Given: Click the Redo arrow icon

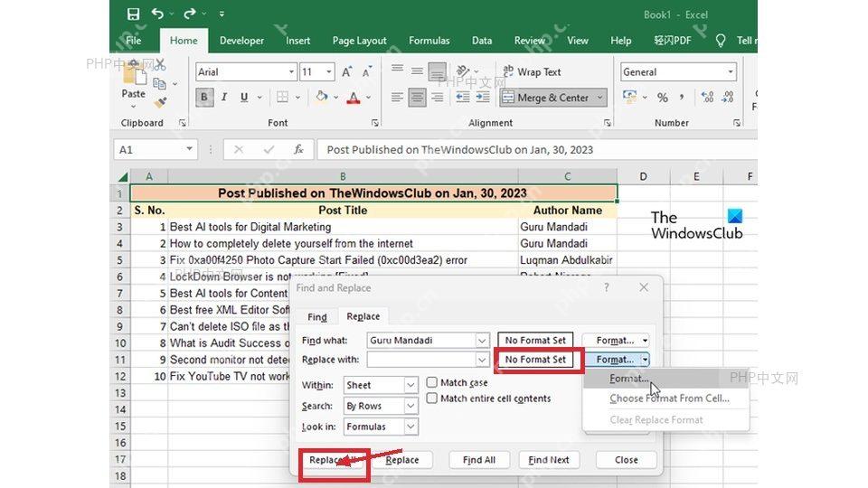Looking at the screenshot, I should (x=190, y=14).
